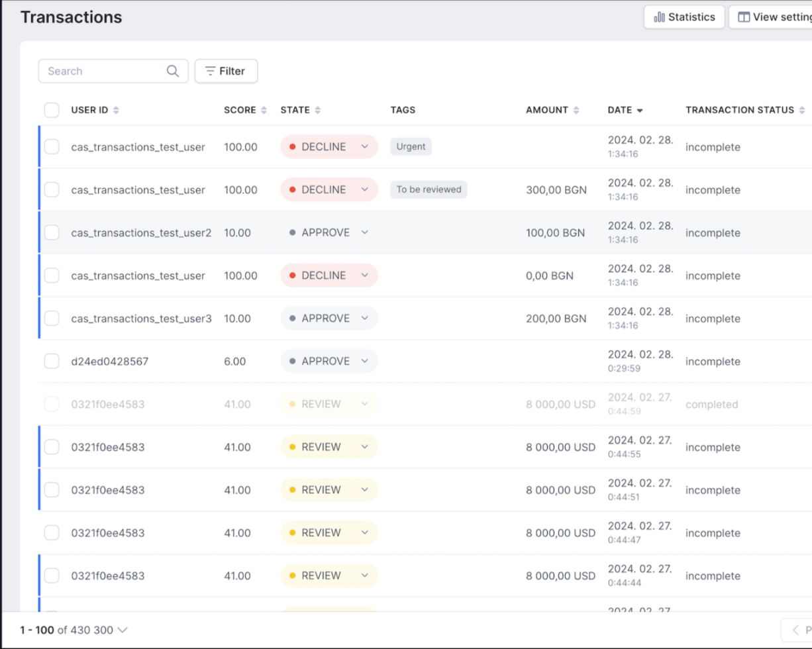
Task: Expand the 1 - 100 page size selector
Action: click(74, 630)
